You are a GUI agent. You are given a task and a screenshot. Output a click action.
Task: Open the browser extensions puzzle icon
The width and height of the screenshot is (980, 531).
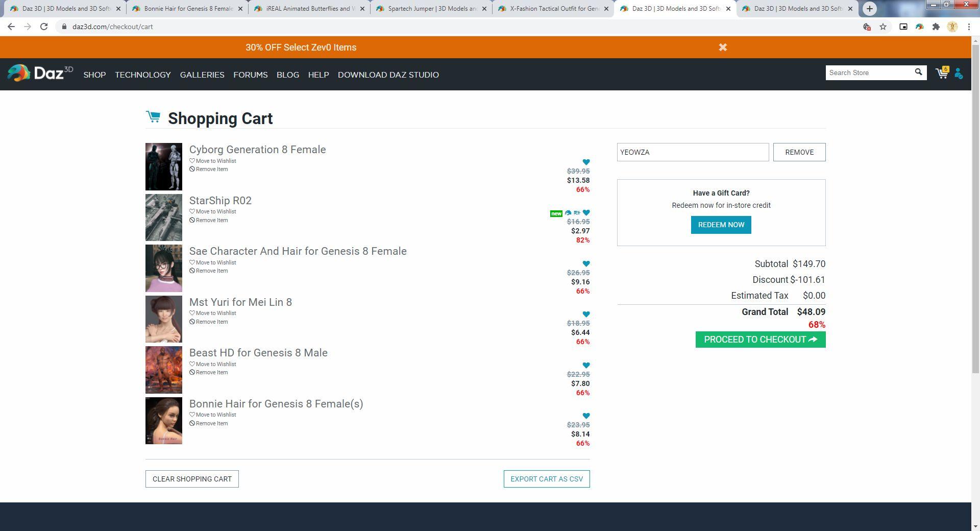(936, 27)
